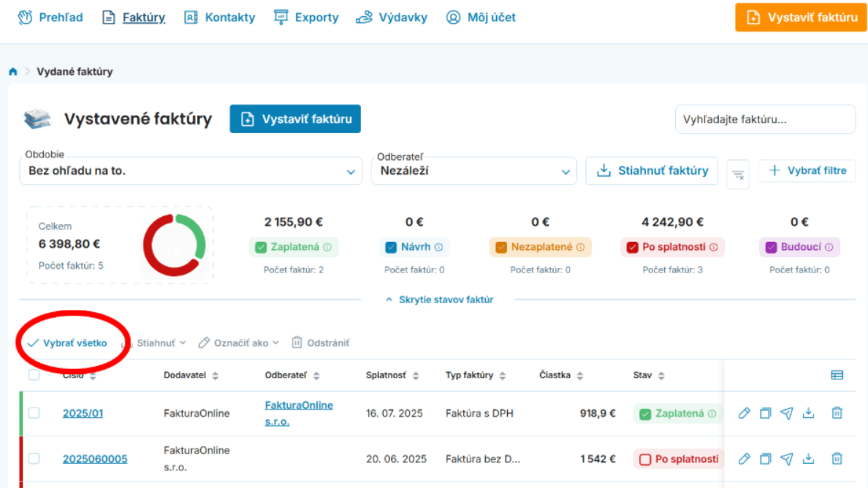Focus the Vyhľadajte faktúru search field
The height and width of the screenshot is (488, 868).
click(764, 119)
